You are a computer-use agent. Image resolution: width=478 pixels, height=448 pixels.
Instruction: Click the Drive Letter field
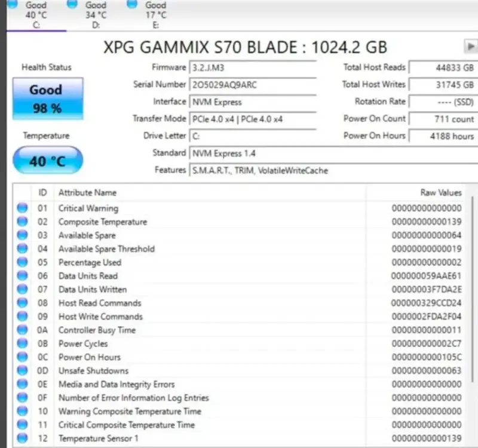[253, 136]
